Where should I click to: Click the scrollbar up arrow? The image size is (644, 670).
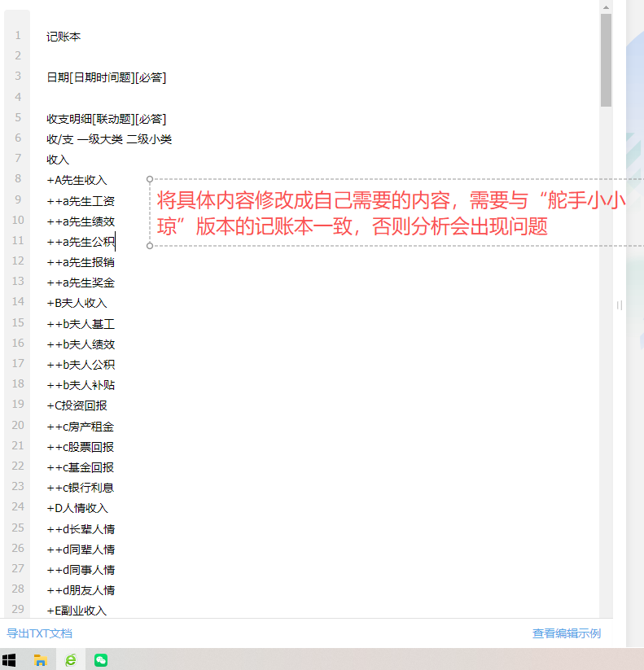606,7
